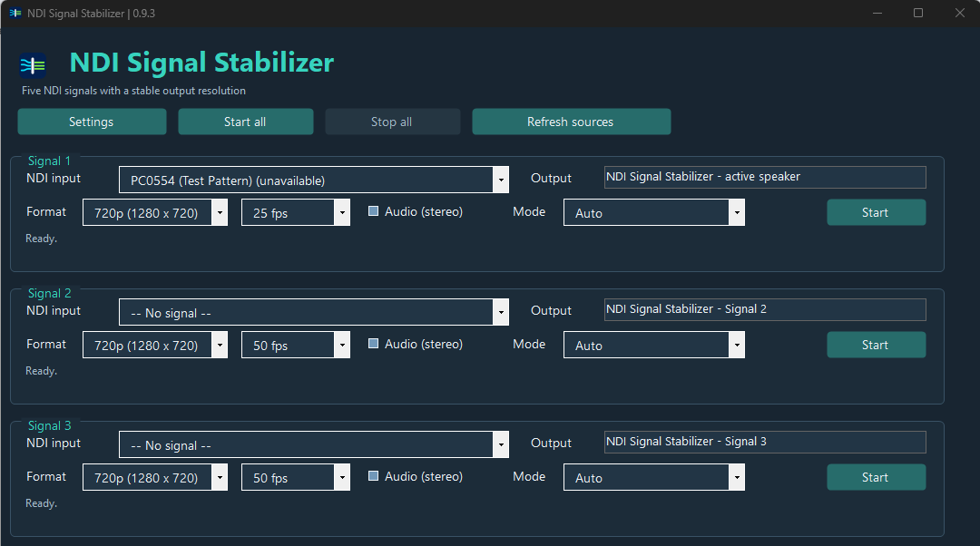Click the subtitle 'Five NDI signals with a stable output resolution'
This screenshot has width=980, height=546.
coord(133,91)
